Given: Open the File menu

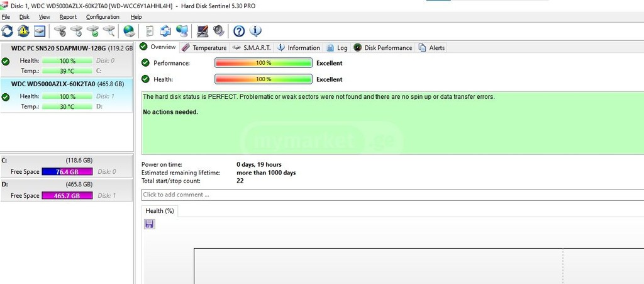Looking at the screenshot, I should click(6, 17).
